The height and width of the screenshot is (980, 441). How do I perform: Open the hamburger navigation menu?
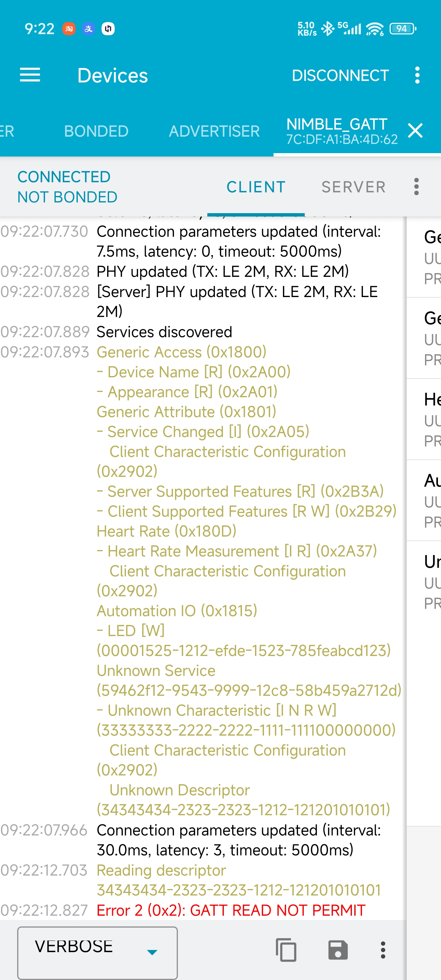[x=30, y=75]
